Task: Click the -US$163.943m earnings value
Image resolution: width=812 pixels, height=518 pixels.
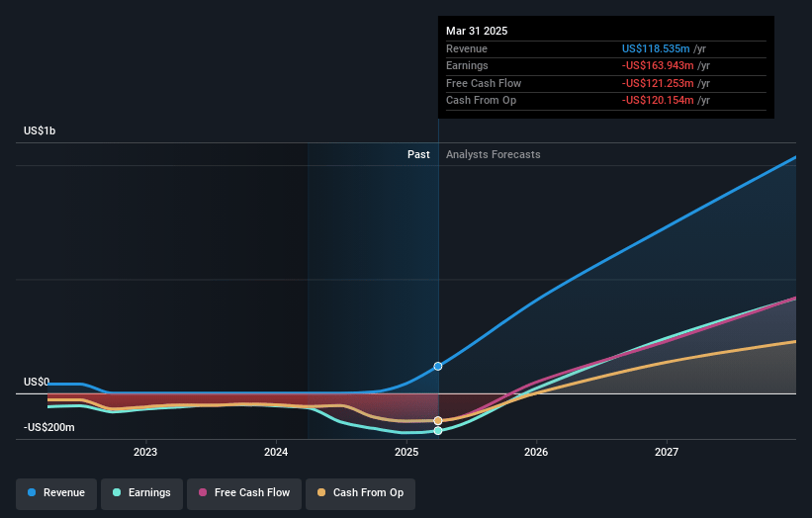Action: pos(658,65)
